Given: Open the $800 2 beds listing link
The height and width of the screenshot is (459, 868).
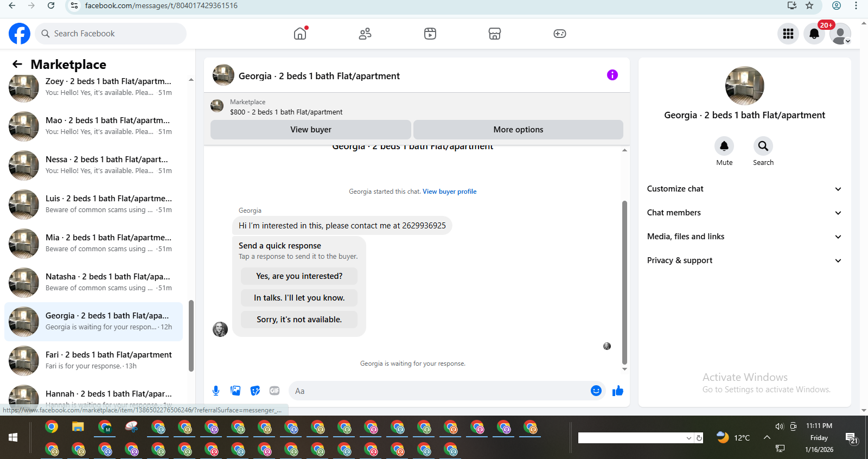Looking at the screenshot, I should (286, 112).
